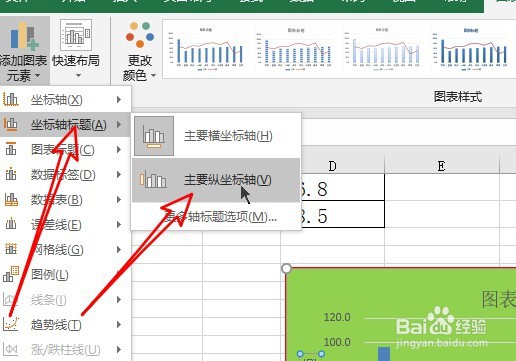The height and width of the screenshot is (361, 516).
Task: Click the 趋势线(T) icon
Action: 11,324
